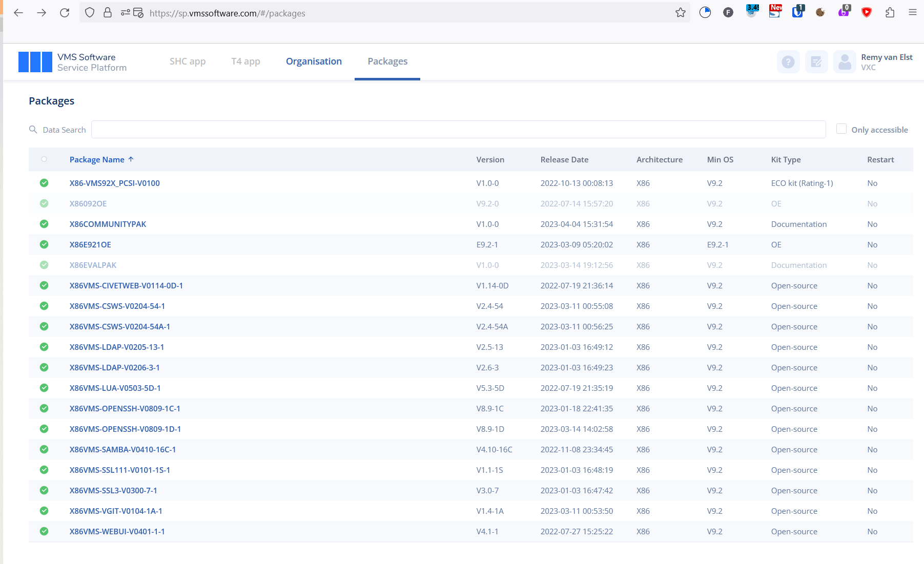This screenshot has width=924, height=564.
Task: Open the Firefox application hamburger menu
Action: pyautogui.click(x=913, y=12)
